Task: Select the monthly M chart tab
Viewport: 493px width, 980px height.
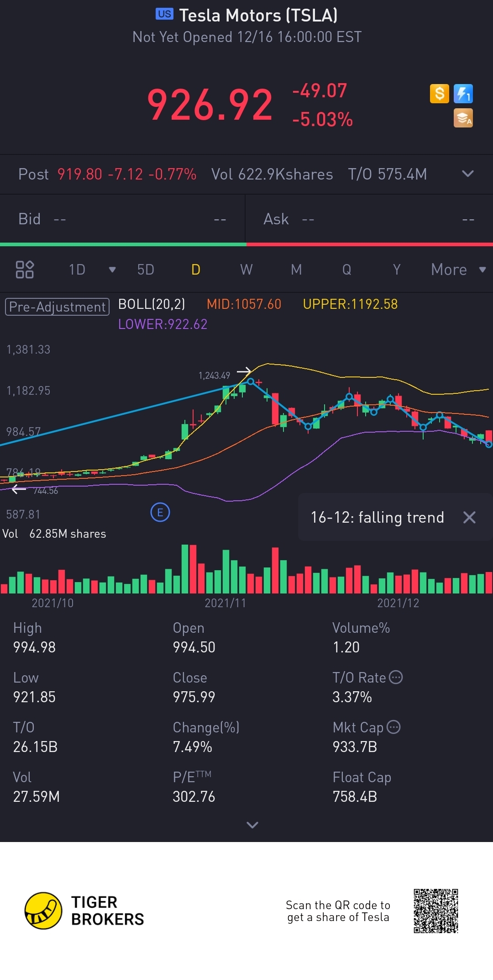Action: click(296, 270)
